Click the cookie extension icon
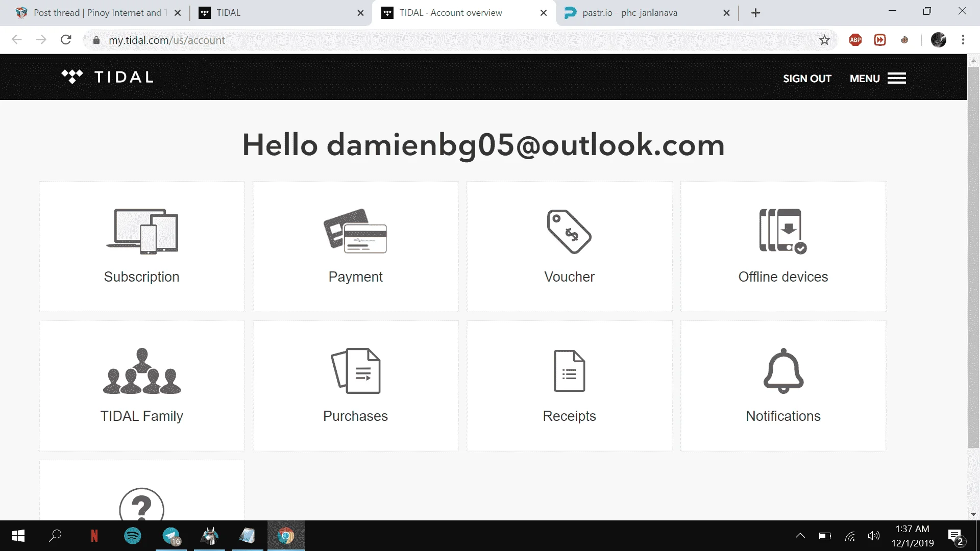980x551 pixels. (904, 40)
